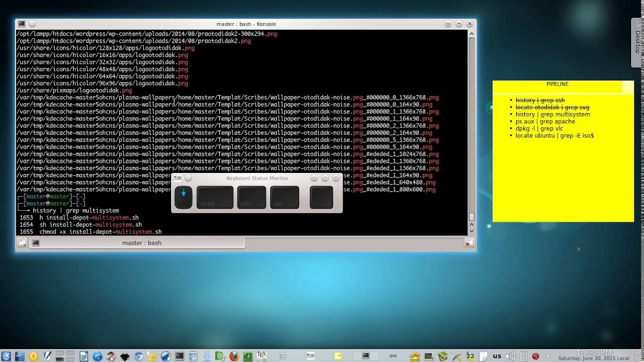Click 'history | grep multisystem' in sticky note
The height and width of the screenshot is (362, 644).
click(552, 114)
